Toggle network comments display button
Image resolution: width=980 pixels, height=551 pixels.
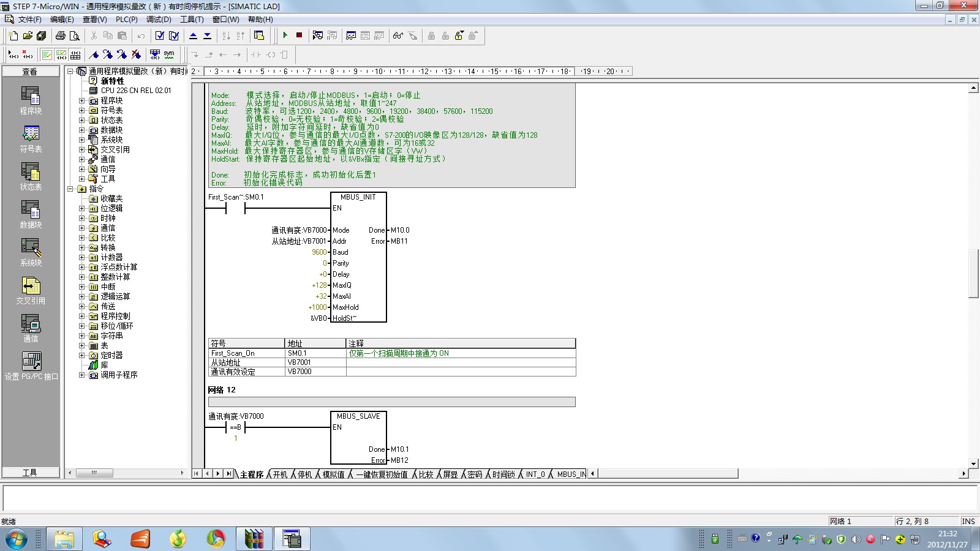(x=61, y=54)
